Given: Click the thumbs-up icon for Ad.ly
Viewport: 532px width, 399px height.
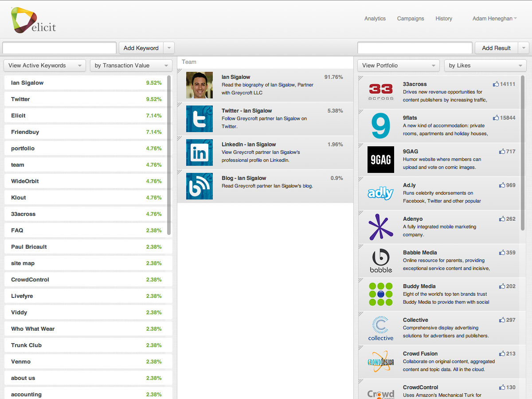Looking at the screenshot, I should tap(502, 185).
